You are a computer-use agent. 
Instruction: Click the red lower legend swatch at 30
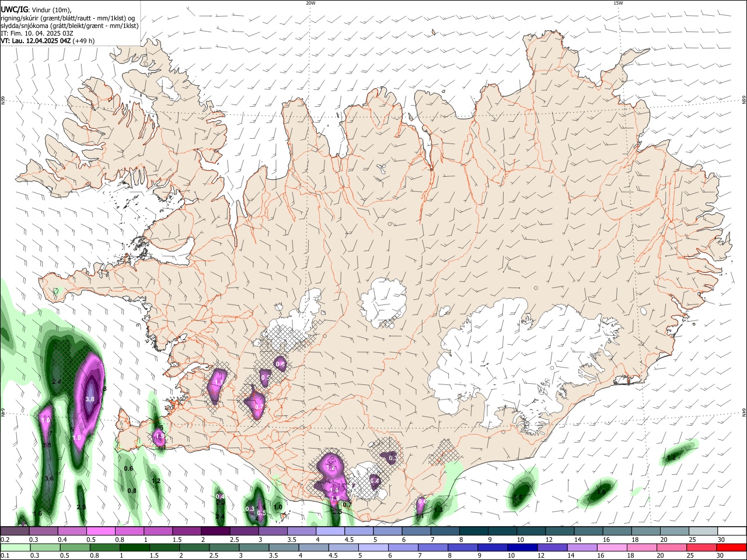coord(730,547)
